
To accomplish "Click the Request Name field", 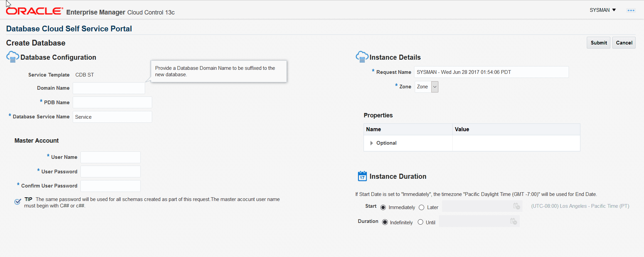I will (x=492, y=72).
